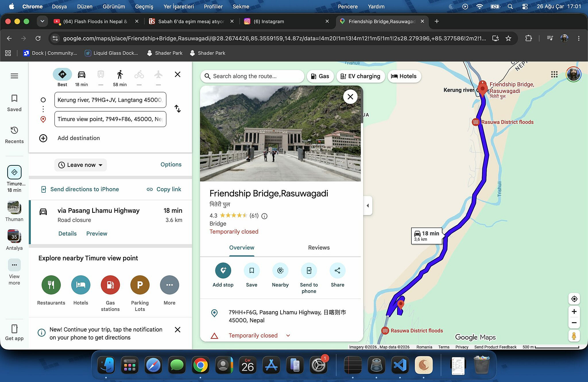Image resolution: width=588 pixels, height=382 pixels.
Task: Switch to the Reviews tab
Action: click(x=319, y=248)
